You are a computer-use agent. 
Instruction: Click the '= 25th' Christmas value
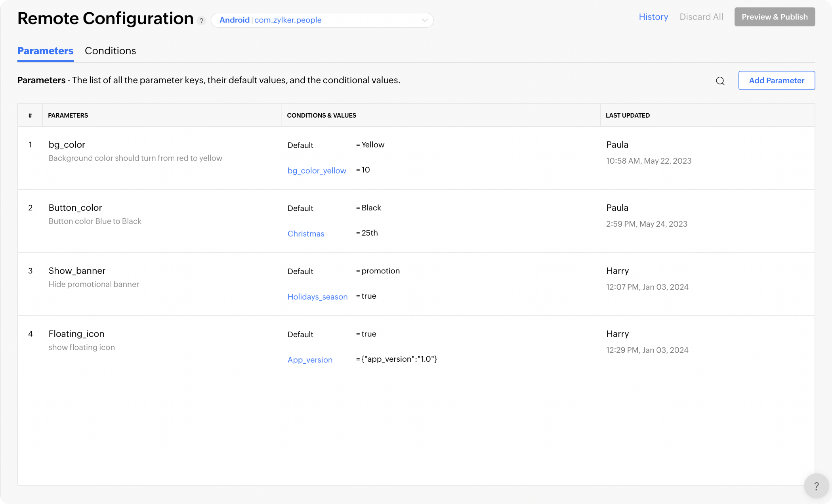pyautogui.click(x=367, y=233)
